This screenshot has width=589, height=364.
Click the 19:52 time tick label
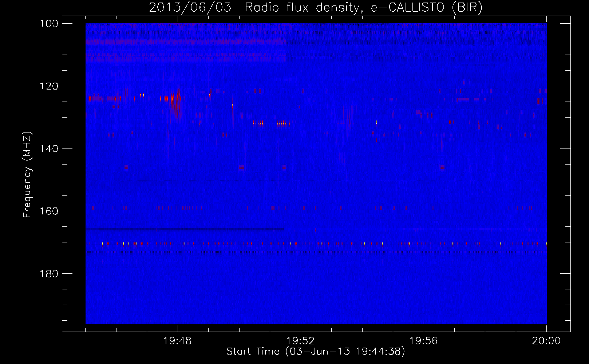(x=301, y=341)
